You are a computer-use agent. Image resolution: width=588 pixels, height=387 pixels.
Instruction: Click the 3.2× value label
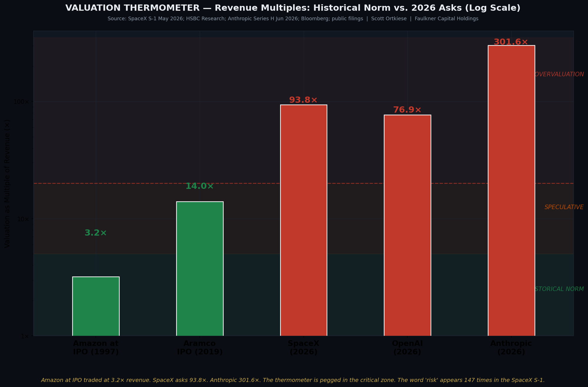(96, 233)
